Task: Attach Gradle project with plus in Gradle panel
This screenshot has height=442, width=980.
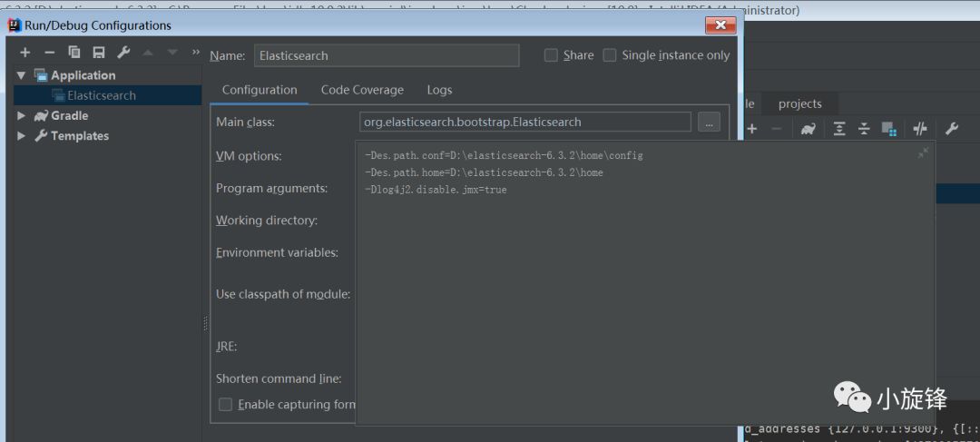Action: [752, 129]
